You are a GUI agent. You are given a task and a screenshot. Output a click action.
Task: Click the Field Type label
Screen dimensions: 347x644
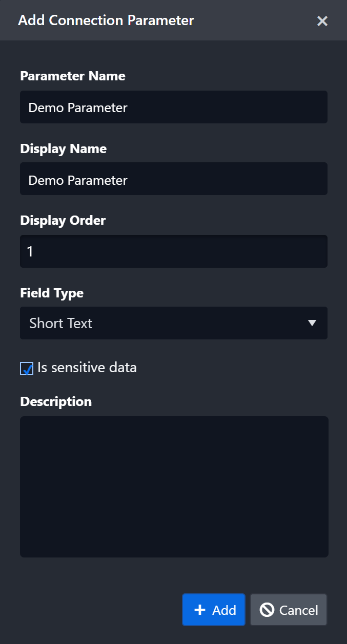point(51,293)
